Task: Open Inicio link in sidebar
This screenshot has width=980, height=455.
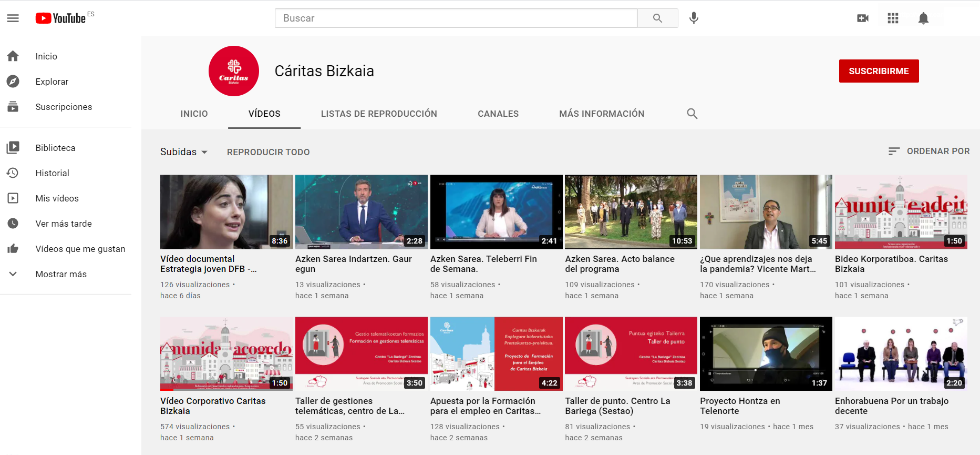Action: (46, 56)
